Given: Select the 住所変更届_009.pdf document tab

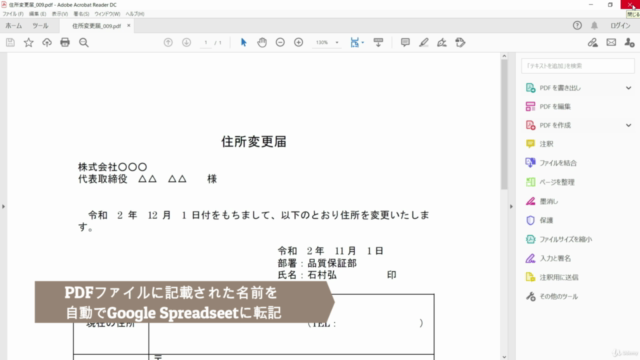Looking at the screenshot, I should pyautogui.click(x=96, y=26).
